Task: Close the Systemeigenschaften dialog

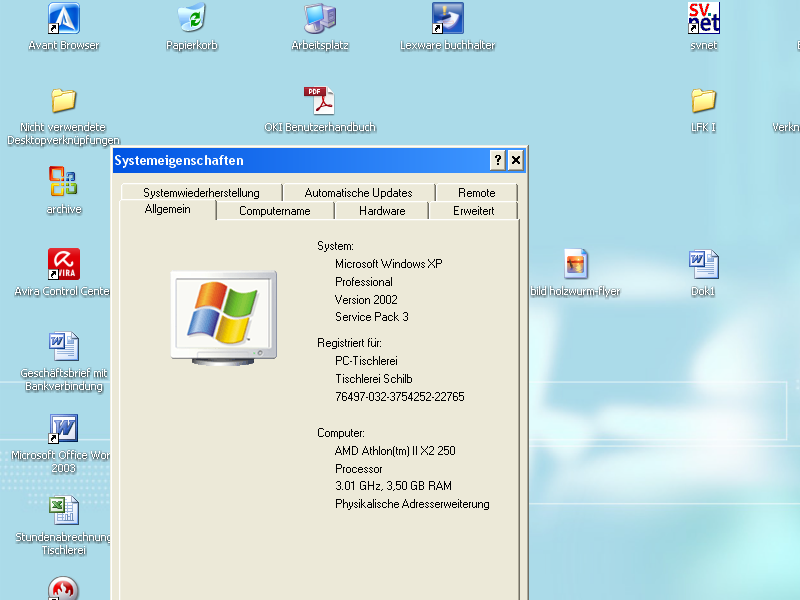Action: [x=516, y=160]
